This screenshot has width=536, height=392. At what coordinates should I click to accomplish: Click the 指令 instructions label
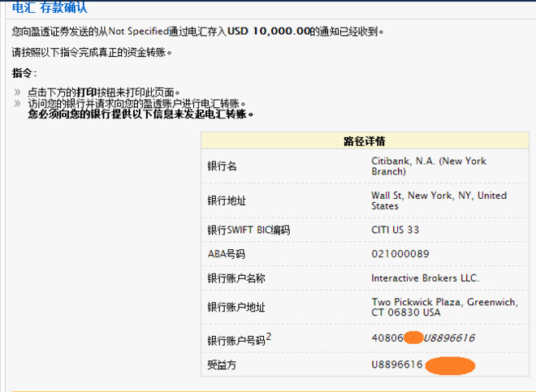pos(24,73)
